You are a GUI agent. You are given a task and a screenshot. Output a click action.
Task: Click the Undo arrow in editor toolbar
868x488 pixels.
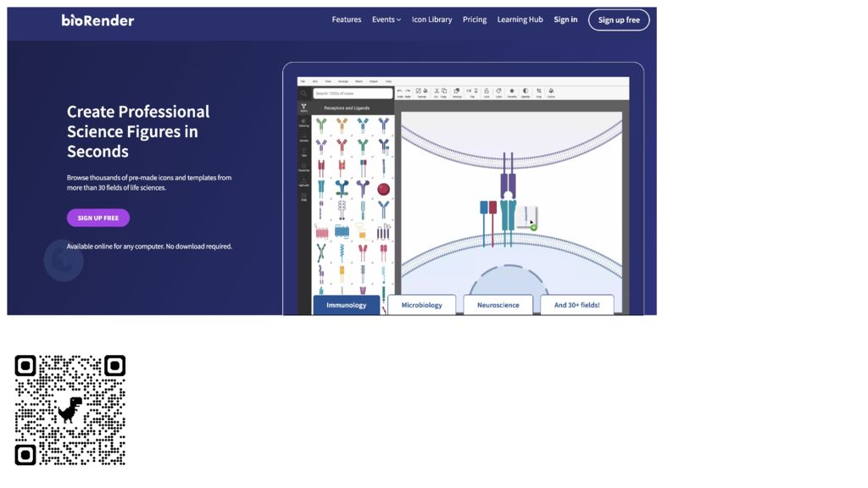coord(400,91)
